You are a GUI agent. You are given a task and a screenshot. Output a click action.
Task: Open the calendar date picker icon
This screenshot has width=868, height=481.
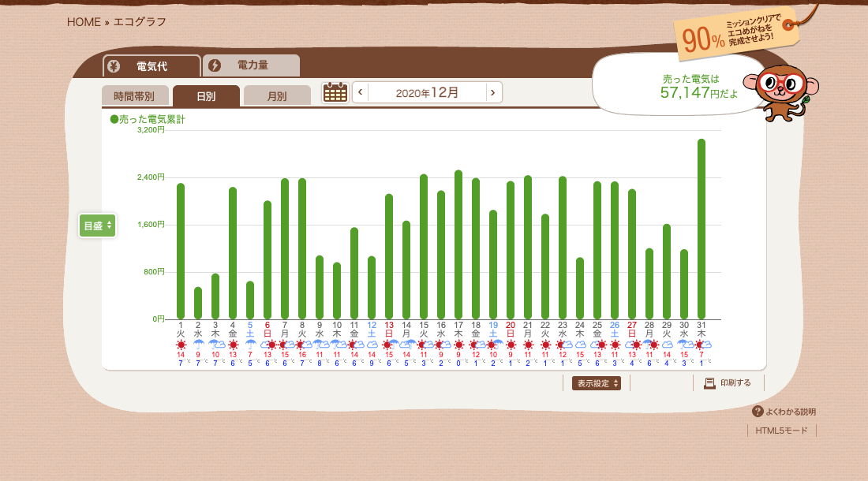point(335,92)
